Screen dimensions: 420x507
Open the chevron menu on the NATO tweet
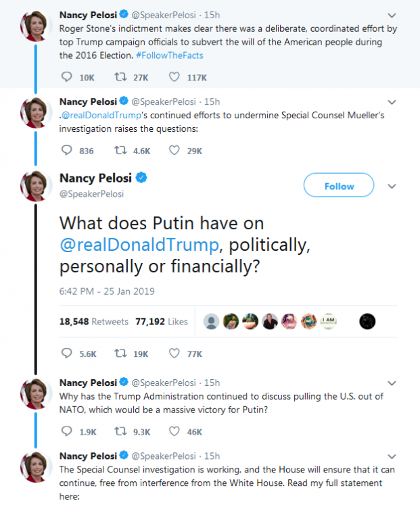(392, 383)
